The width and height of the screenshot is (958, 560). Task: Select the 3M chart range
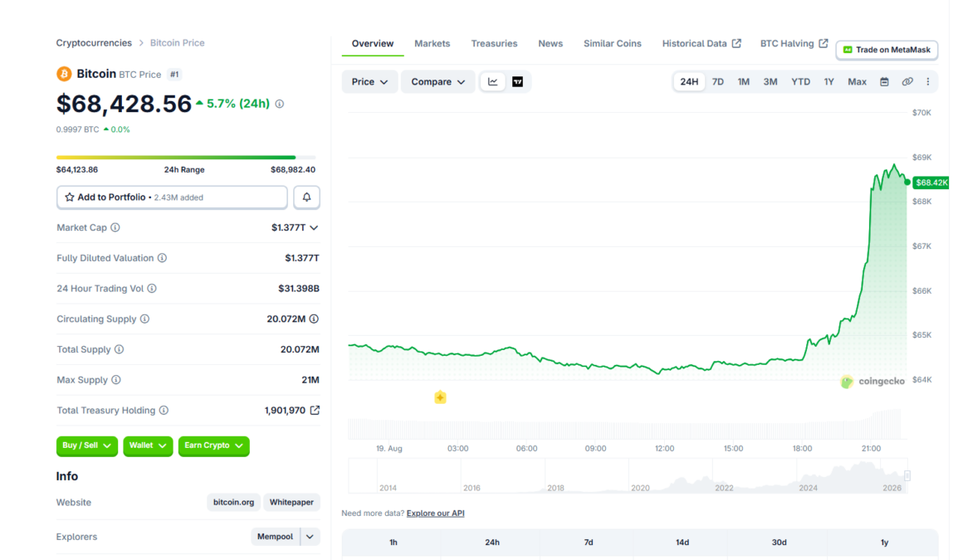[770, 82]
